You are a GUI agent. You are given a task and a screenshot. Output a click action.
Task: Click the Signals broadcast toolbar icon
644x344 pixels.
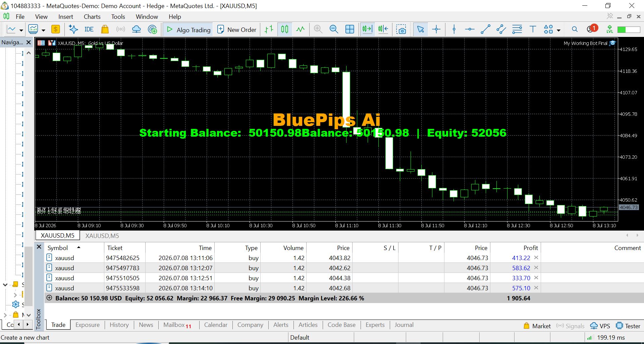(x=120, y=30)
